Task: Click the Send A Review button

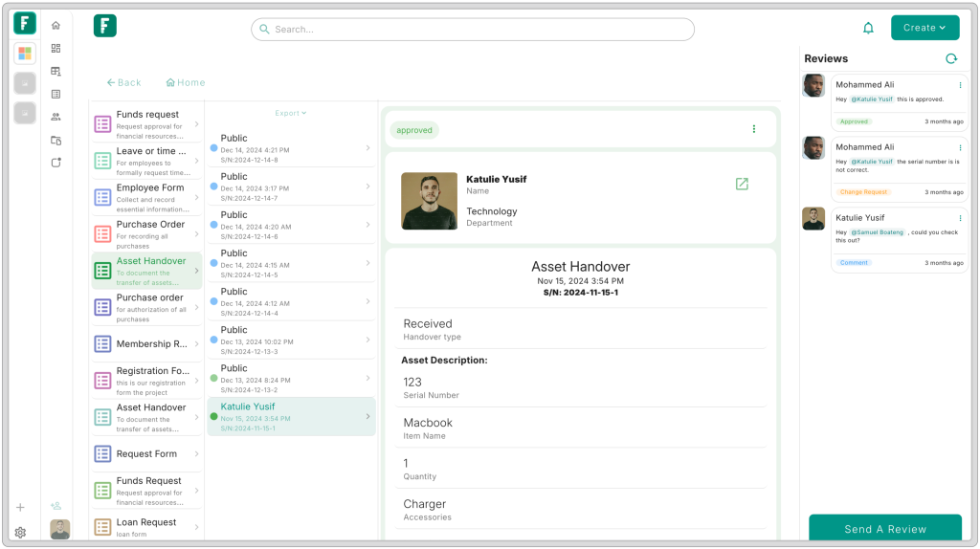Action: pyautogui.click(x=884, y=529)
